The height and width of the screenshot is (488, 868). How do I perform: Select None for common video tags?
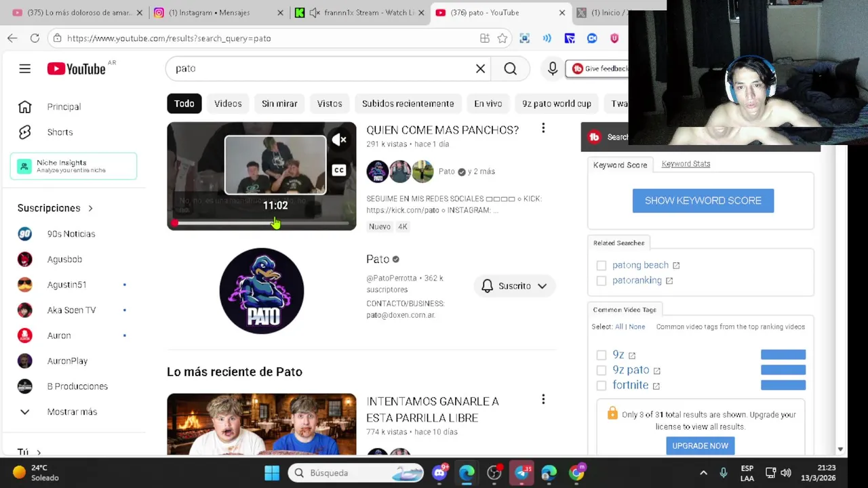(x=637, y=327)
